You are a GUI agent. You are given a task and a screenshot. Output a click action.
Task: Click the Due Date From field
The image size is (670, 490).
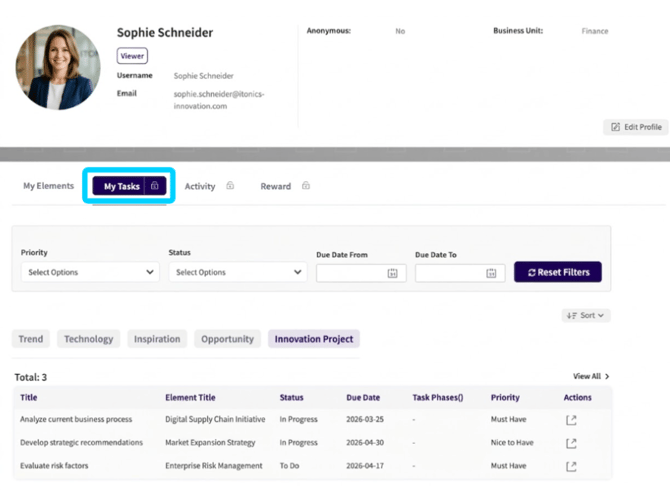pyautogui.click(x=361, y=273)
